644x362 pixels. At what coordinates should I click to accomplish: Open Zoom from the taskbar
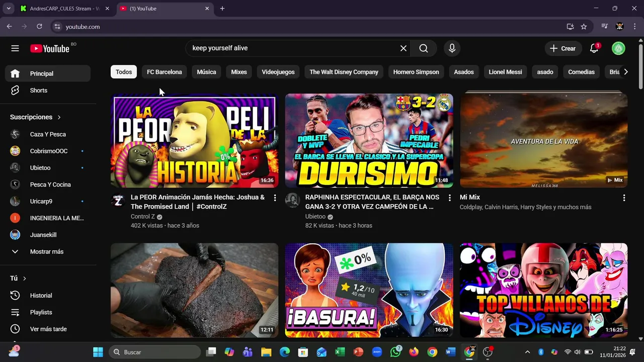pyautogui.click(x=377, y=352)
